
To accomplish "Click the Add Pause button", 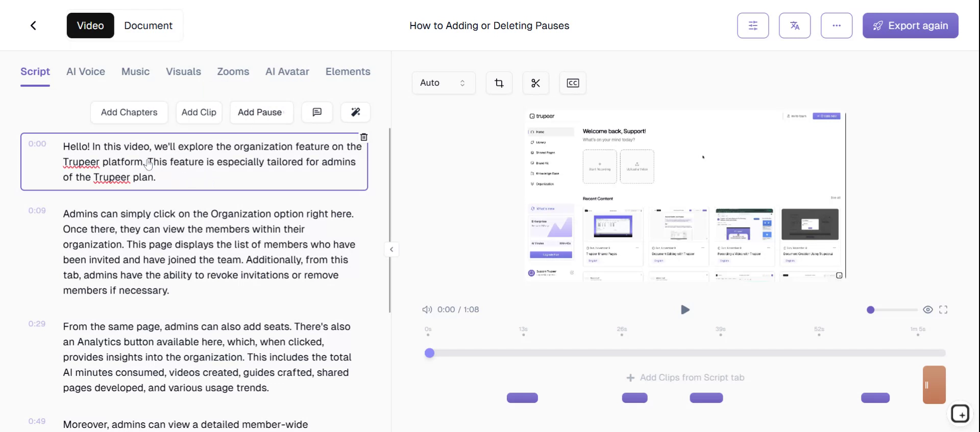I will coord(261,112).
